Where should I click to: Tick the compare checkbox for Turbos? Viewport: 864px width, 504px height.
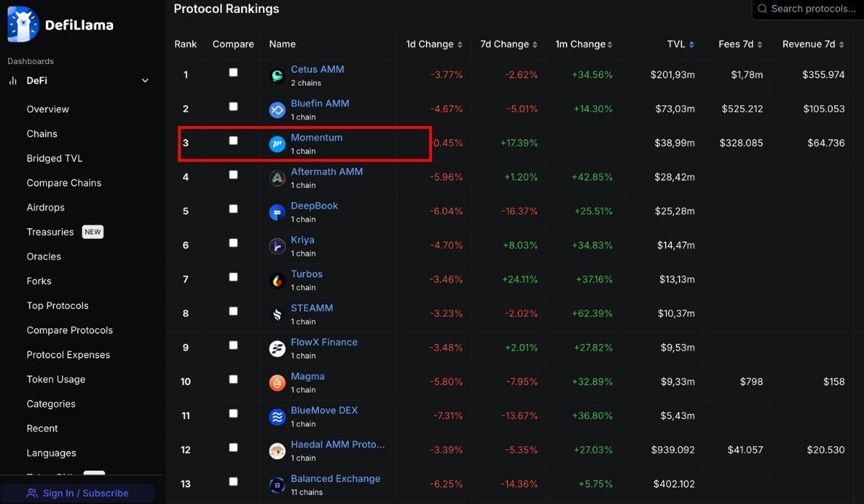(x=233, y=277)
